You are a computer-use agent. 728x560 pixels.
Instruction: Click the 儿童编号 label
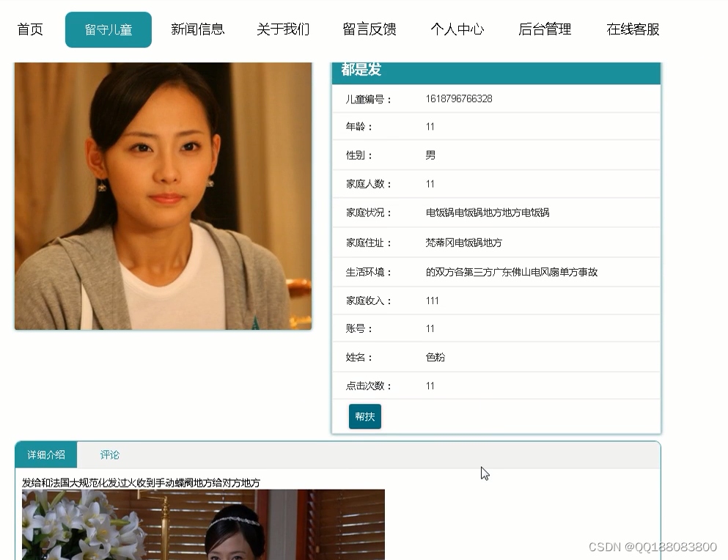click(x=369, y=100)
